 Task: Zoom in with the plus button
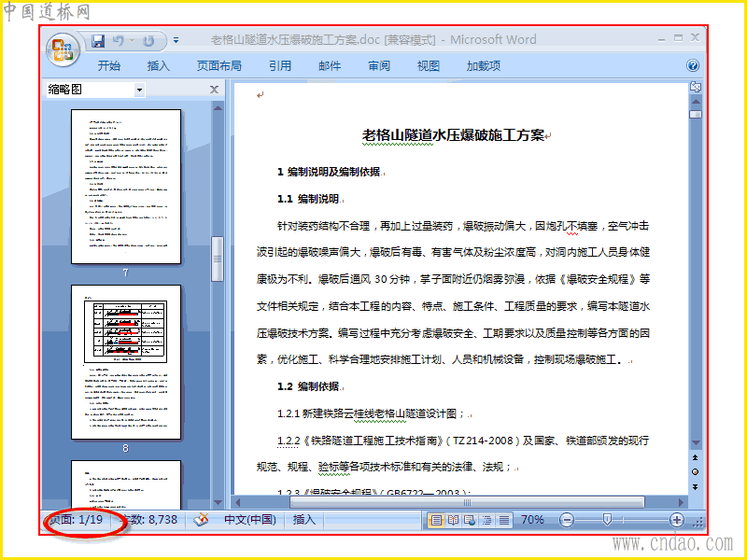[676, 520]
